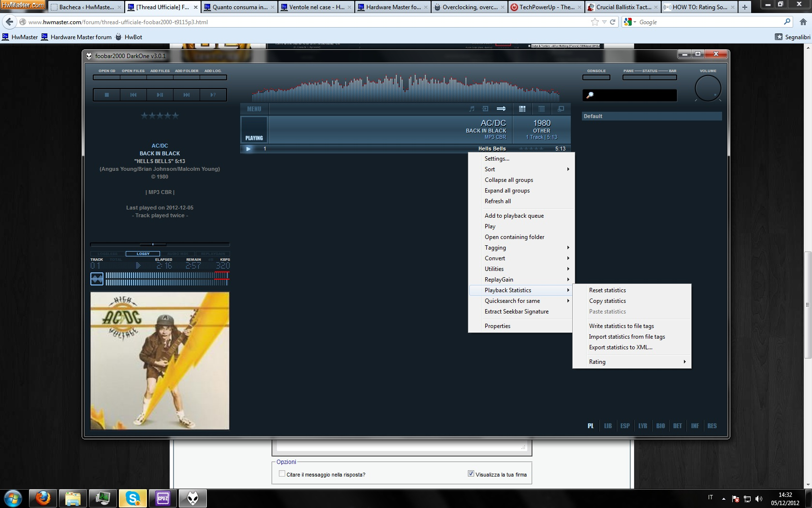Expand Quicksearch for same submenu
This screenshot has width=812, height=508.
521,301
